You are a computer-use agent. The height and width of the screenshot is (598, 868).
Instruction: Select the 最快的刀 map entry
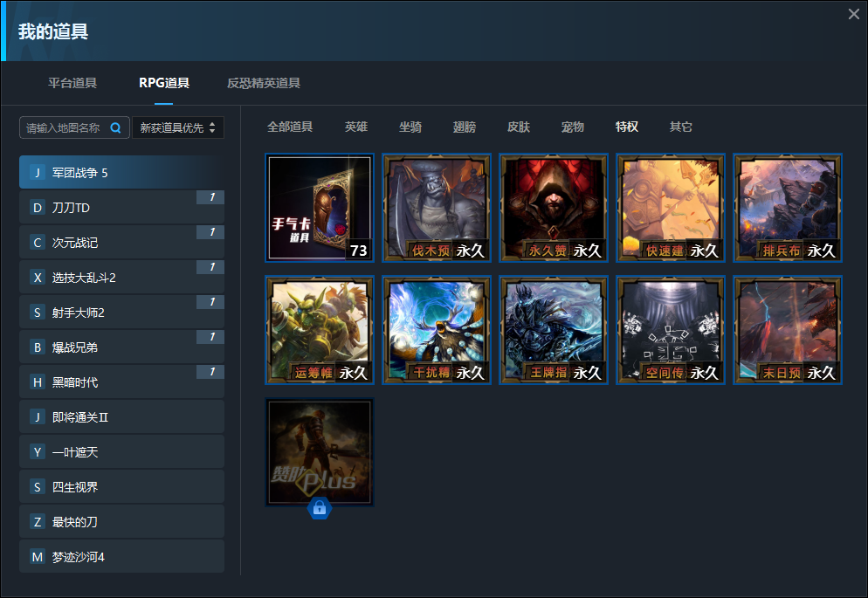coord(121,521)
